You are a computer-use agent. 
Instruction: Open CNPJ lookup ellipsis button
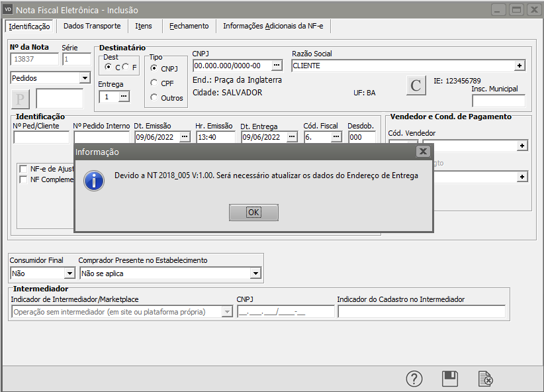[277, 66]
